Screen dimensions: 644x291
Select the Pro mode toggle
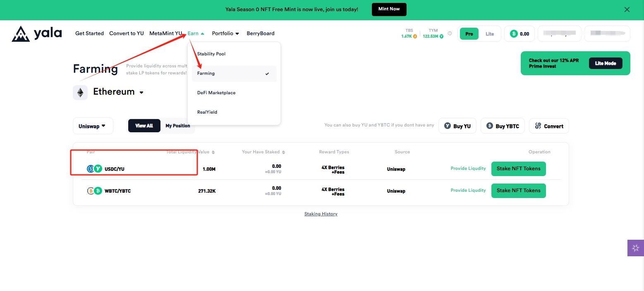(x=469, y=34)
